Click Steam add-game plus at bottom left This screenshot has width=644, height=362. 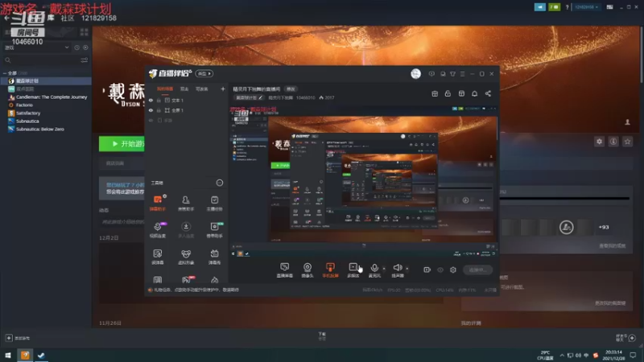(x=9, y=338)
